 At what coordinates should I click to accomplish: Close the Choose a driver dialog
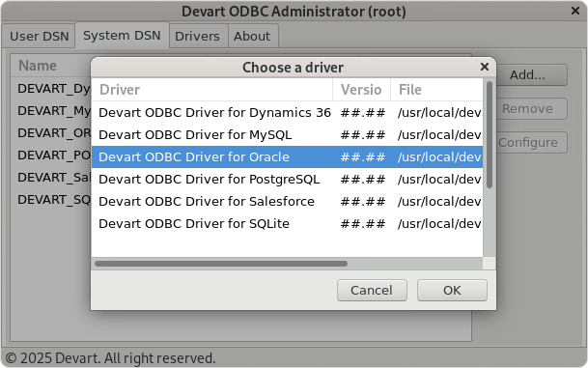[x=485, y=67]
